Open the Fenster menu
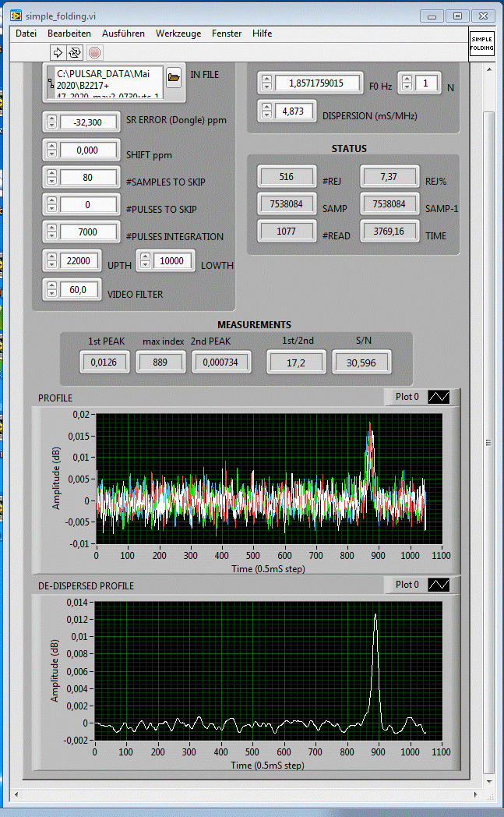This screenshot has width=504, height=817. tap(227, 34)
